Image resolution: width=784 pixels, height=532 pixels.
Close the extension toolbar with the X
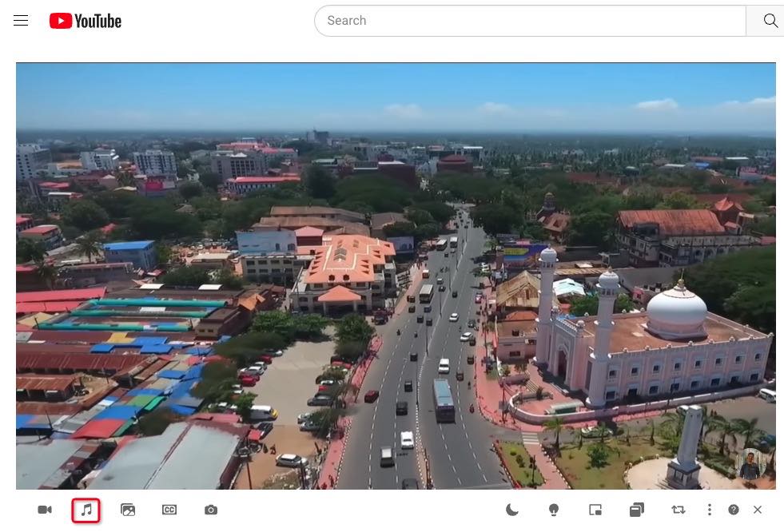click(757, 509)
